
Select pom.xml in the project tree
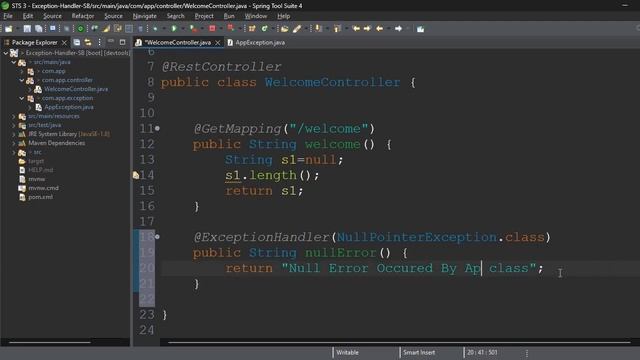click(x=40, y=197)
